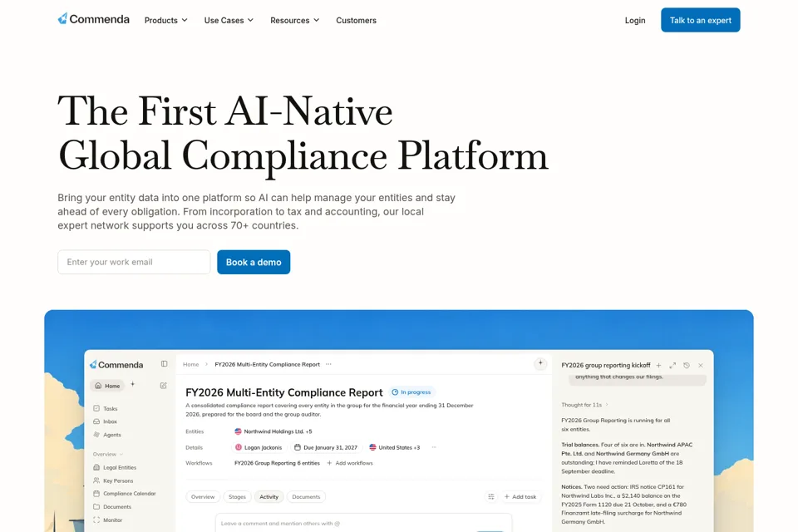The image size is (798, 532).
Task: Open the Legal Entities building icon
Action: [96, 467]
